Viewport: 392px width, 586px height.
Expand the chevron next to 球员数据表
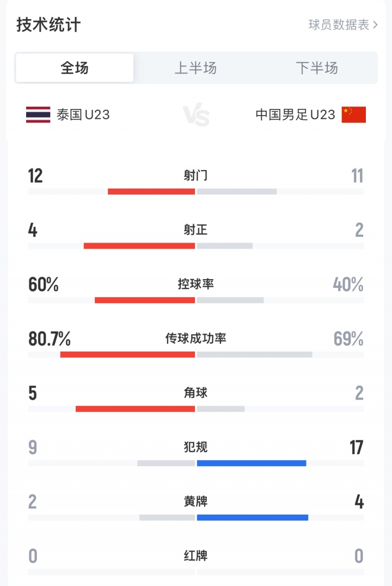coord(375,25)
